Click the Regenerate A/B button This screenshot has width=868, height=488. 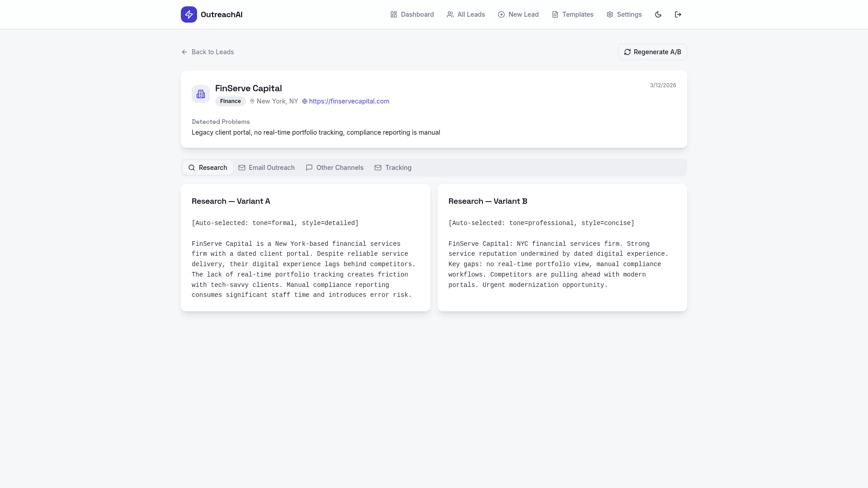652,52
